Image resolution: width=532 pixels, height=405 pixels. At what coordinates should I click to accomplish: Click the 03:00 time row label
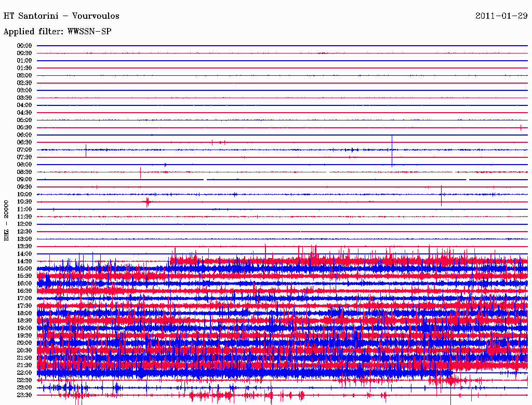[24, 90]
